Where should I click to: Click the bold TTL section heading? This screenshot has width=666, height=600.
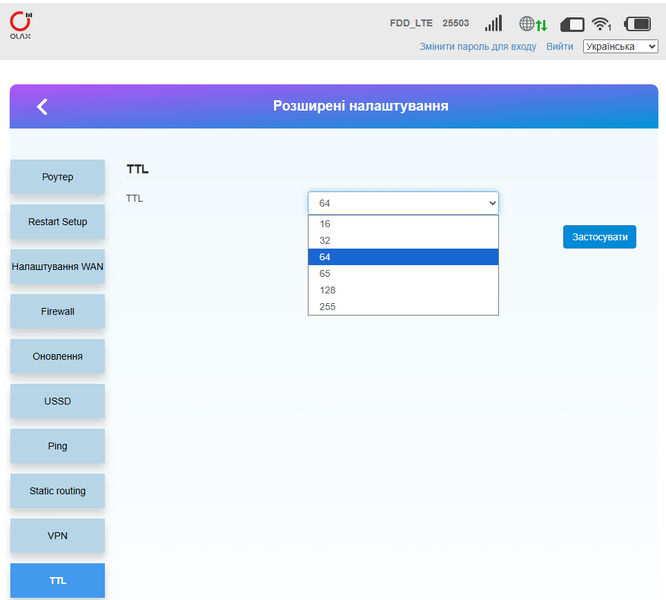pos(138,169)
